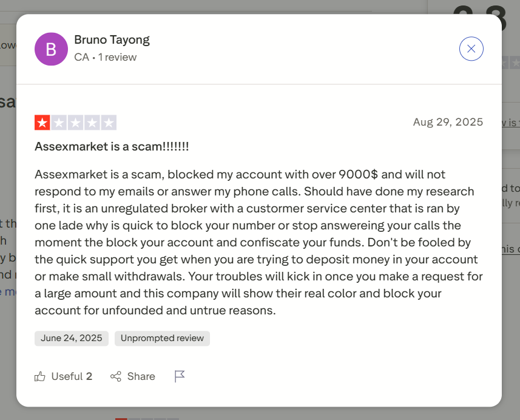The height and width of the screenshot is (420, 520).
Task: Click the thumbs-up Useful icon
Action: pyautogui.click(x=40, y=376)
